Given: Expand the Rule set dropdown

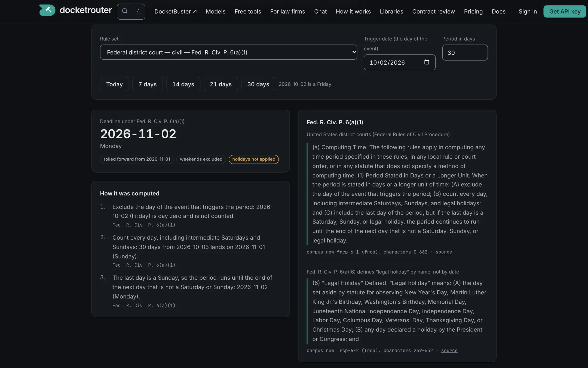Looking at the screenshot, I should pyautogui.click(x=228, y=52).
